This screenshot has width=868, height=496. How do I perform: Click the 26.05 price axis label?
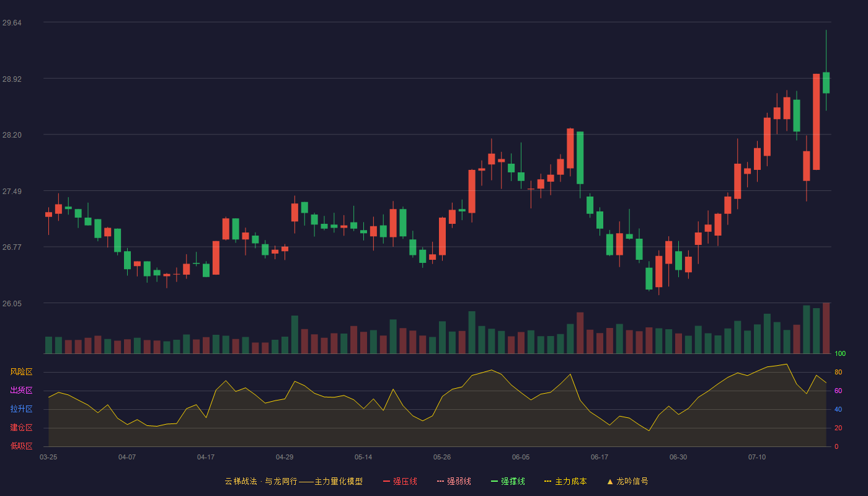click(x=12, y=304)
